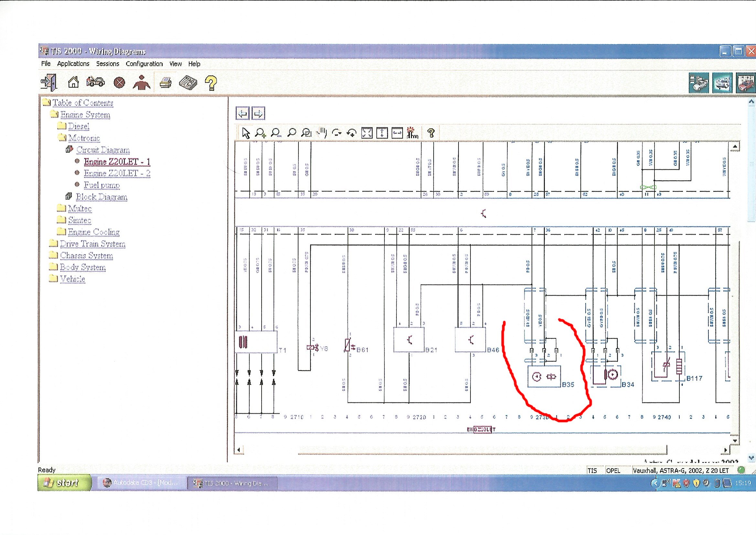The height and width of the screenshot is (535, 756).
Task: Expand the Drive Train System folder
Action: 92,244
